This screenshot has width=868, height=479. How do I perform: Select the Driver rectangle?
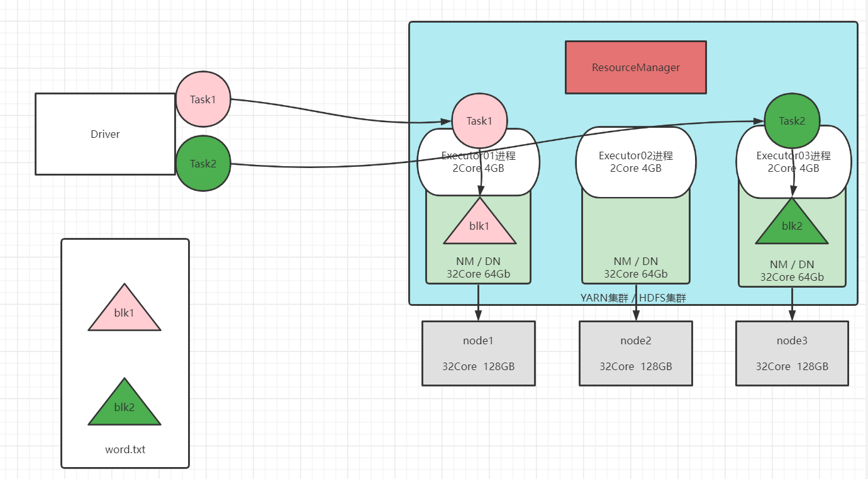[x=105, y=134]
